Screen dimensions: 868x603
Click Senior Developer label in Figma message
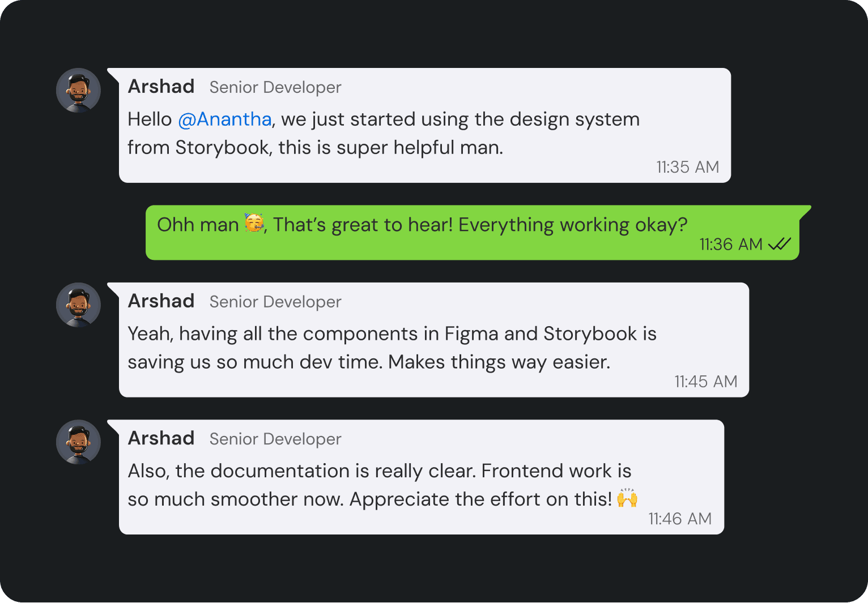(275, 302)
